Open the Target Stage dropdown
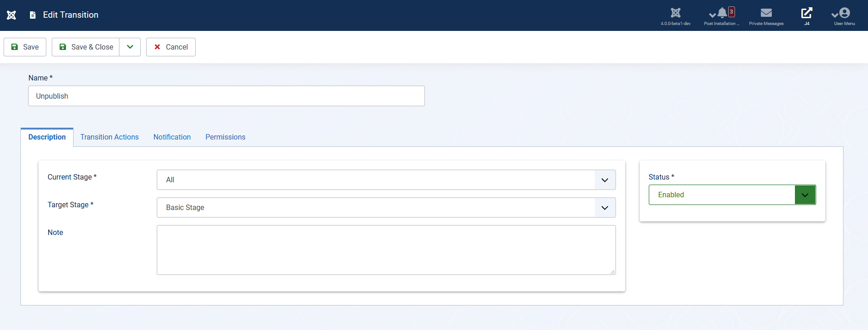 pyautogui.click(x=386, y=207)
